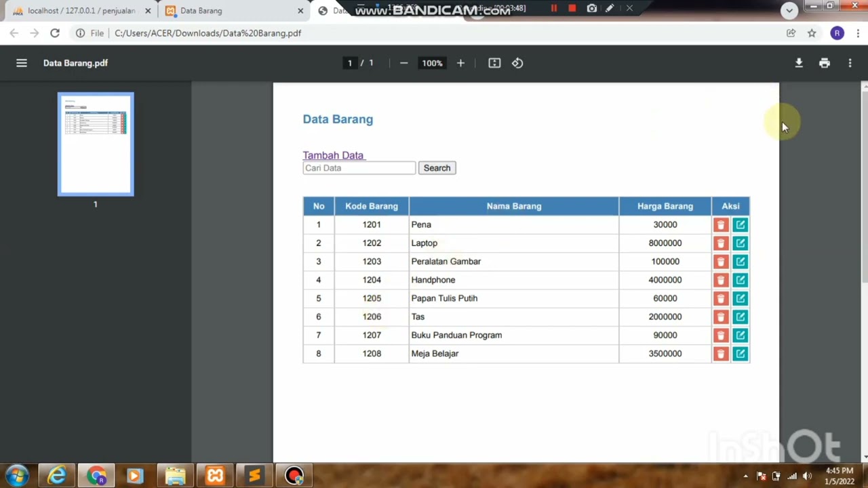This screenshot has height=488, width=868.
Task: Click the edit icon for Tas row
Action: pyautogui.click(x=740, y=317)
